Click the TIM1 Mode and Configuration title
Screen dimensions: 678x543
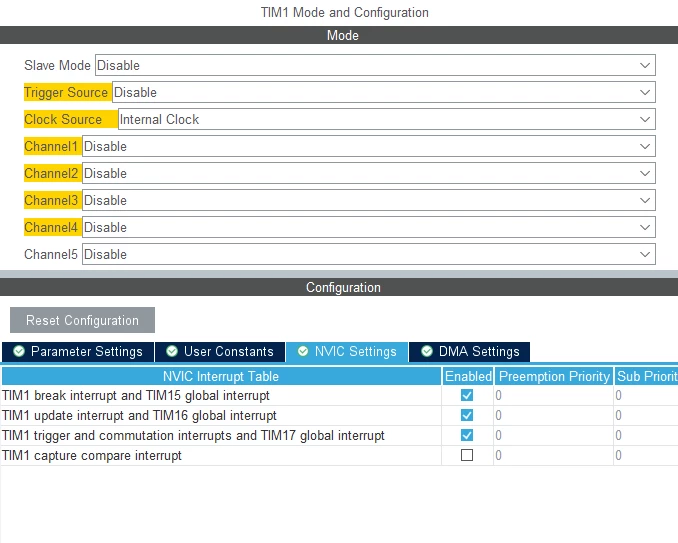(x=345, y=12)
